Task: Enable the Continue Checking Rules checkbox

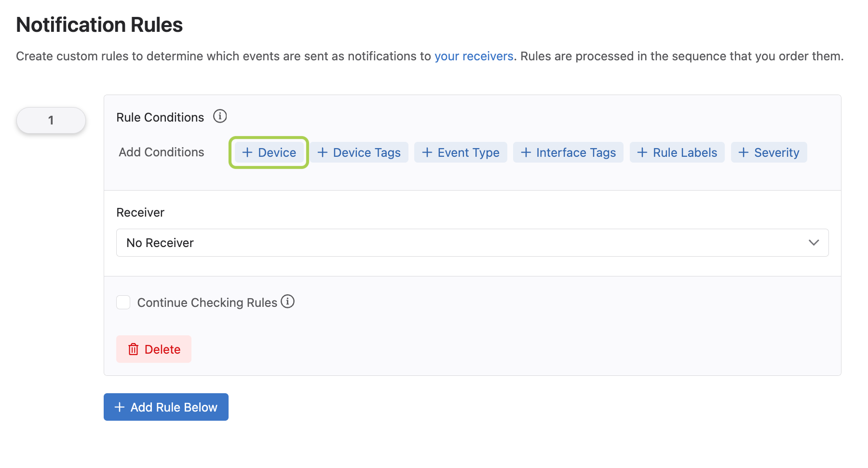Action: coord(123,303)
